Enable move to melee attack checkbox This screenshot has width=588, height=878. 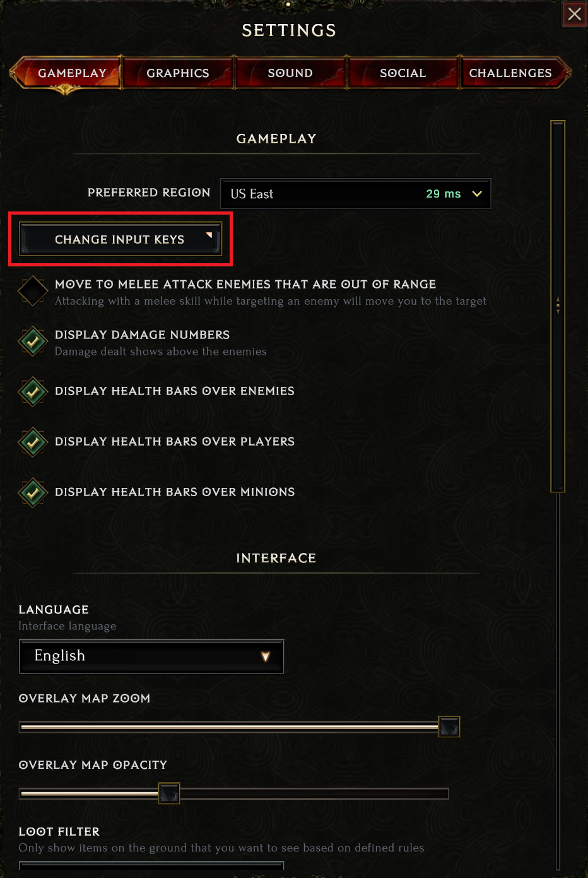click(x=33, y=291)
